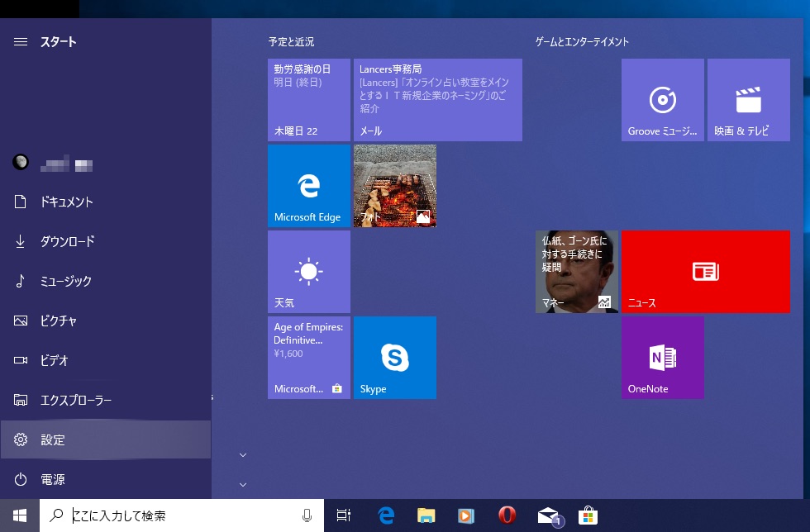Open the red ニュース tile
Viewport: 810px width, 532px height.
pos(706,272)
